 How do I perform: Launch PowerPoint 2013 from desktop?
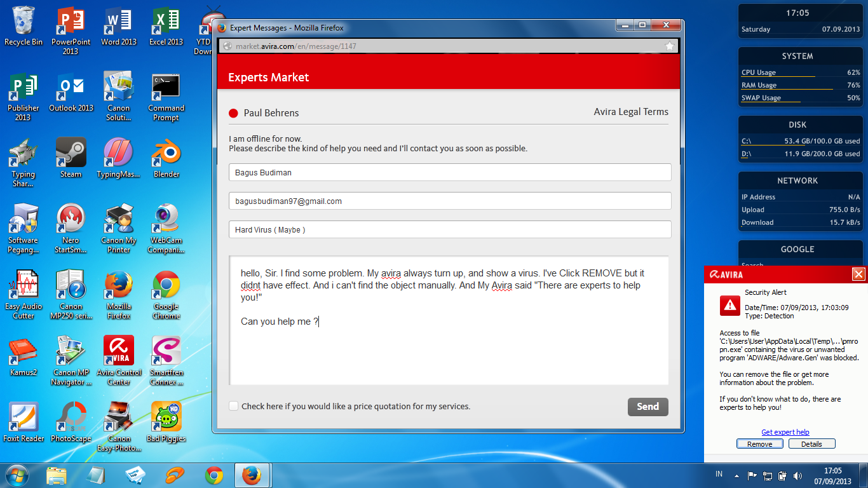[x=71, y=31]
